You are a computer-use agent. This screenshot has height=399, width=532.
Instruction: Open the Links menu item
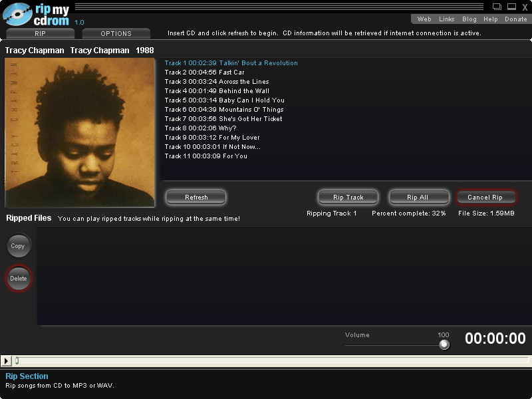pos(446,19)
